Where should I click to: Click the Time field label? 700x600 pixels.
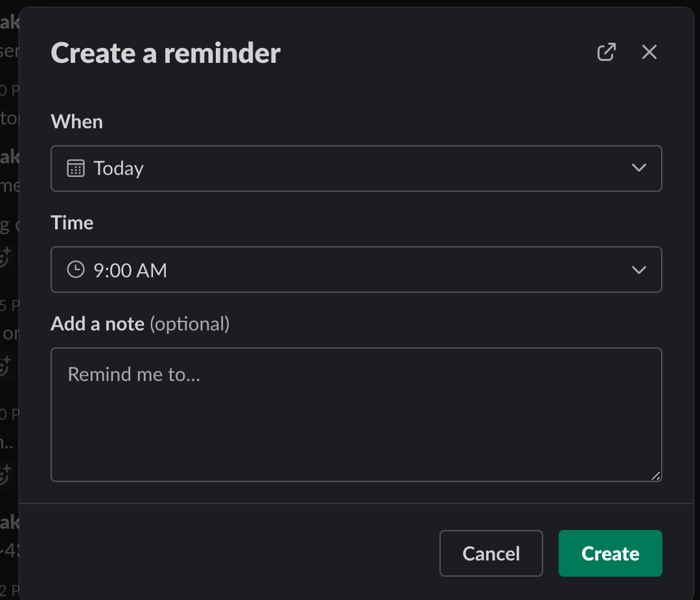tap(72, 223)
